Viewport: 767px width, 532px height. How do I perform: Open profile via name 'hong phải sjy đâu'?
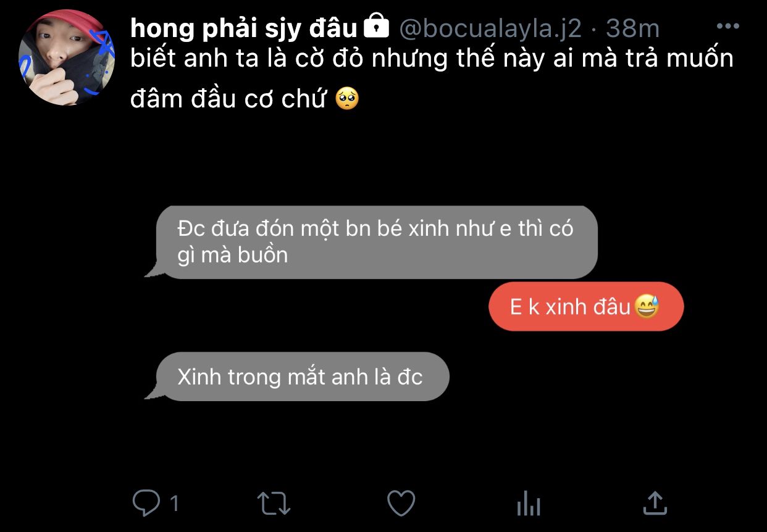coord(245,27)
